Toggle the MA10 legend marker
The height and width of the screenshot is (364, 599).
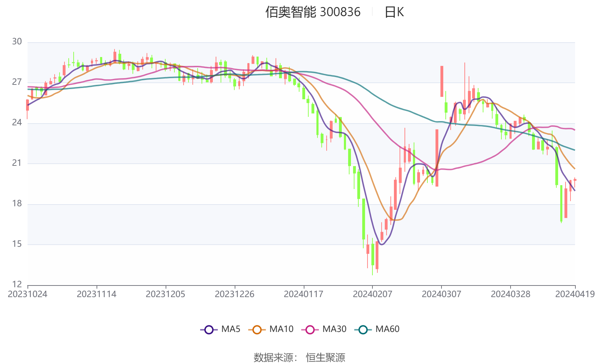[x=257, y=330]
